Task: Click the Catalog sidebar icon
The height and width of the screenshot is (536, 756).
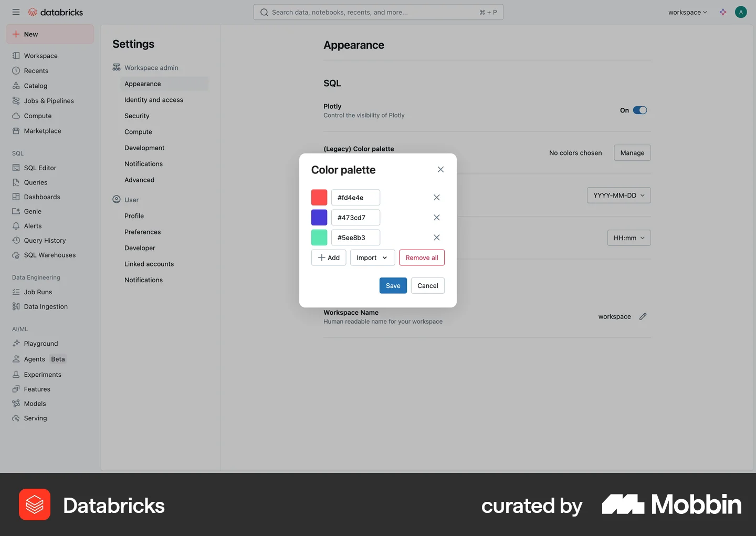Action: 16,86
